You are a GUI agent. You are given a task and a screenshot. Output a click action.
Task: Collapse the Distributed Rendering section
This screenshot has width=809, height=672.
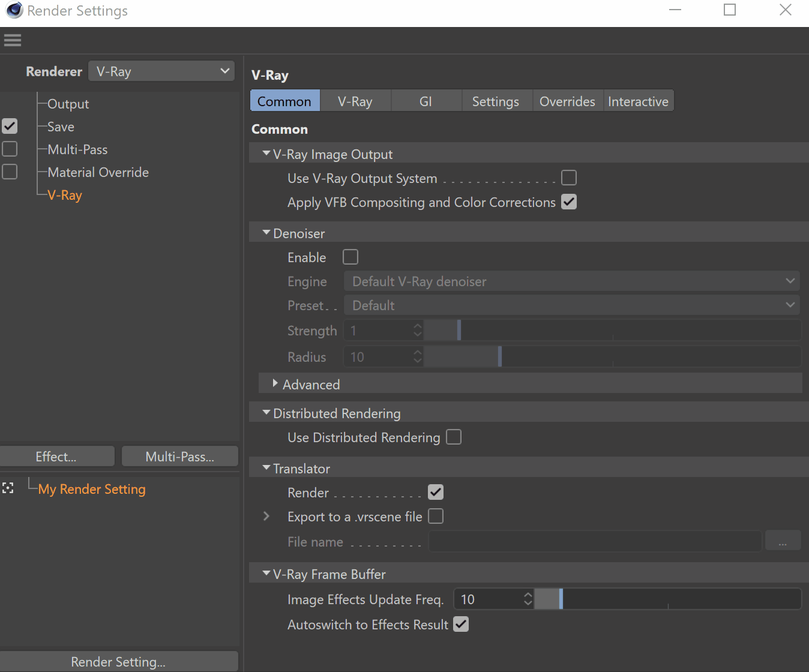266,413
